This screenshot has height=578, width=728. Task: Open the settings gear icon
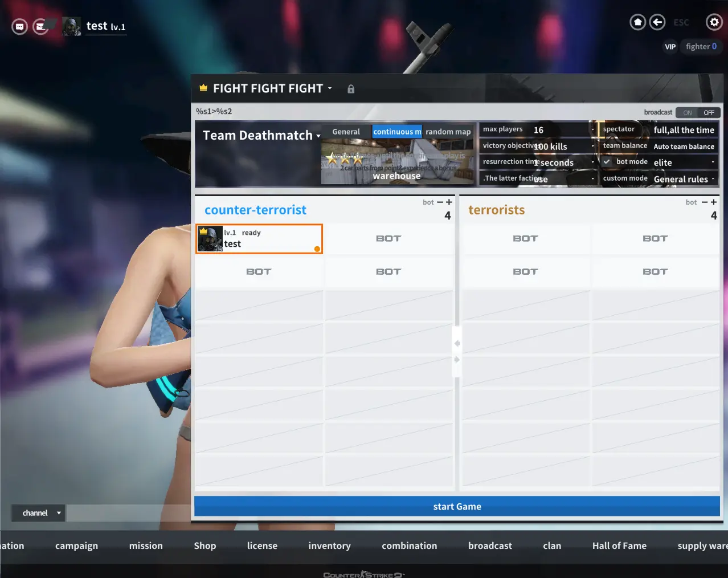click(714, 22)
